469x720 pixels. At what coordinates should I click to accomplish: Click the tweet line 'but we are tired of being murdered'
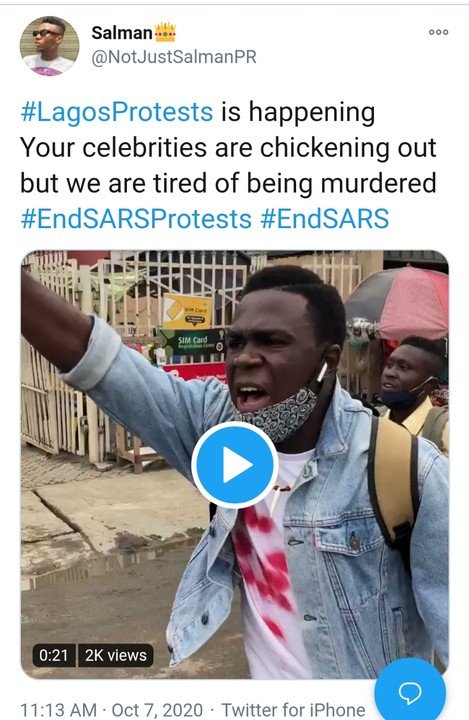point(228,183)
